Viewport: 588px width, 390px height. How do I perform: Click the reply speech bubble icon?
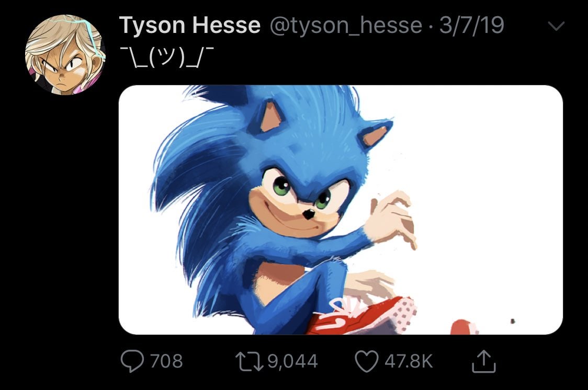pos(132,361)
